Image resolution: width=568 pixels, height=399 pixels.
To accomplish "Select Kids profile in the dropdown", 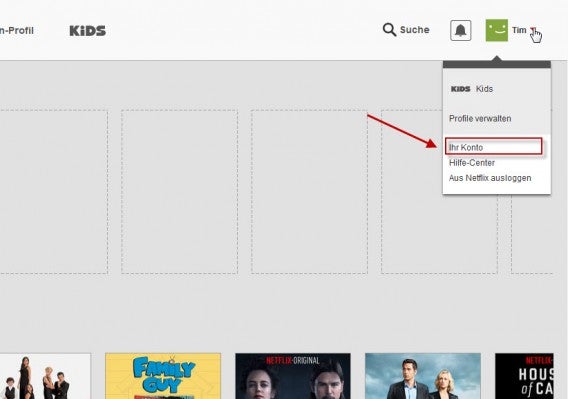I will pyautogui.click(x=484, y=89).
